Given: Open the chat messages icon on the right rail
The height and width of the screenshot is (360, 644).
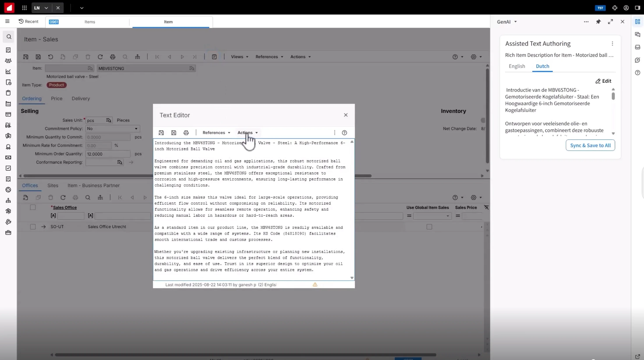Looking at the screenshot, I should [x=638, y=34].
